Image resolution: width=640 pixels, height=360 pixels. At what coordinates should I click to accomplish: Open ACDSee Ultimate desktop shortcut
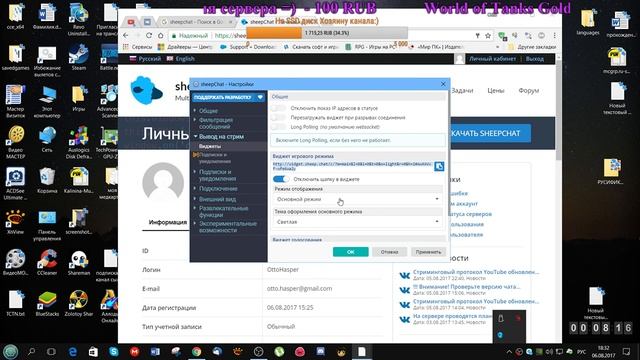[x=16, y=183]
